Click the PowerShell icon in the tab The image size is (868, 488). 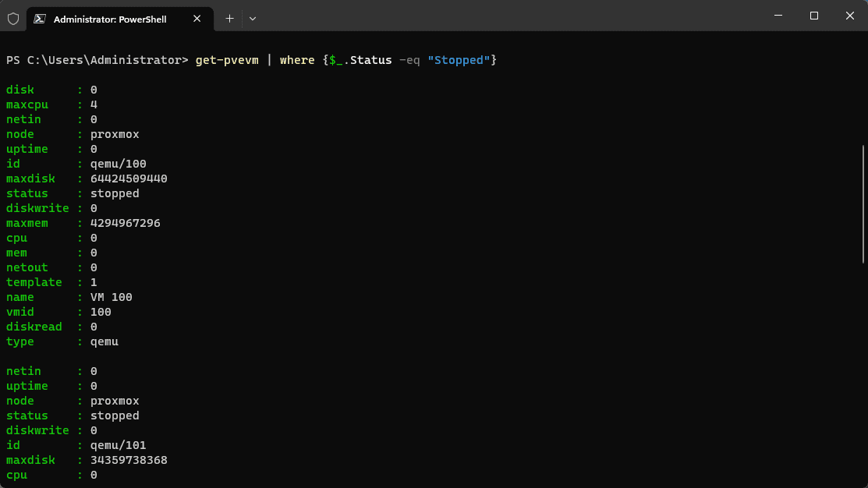[40, 19]
